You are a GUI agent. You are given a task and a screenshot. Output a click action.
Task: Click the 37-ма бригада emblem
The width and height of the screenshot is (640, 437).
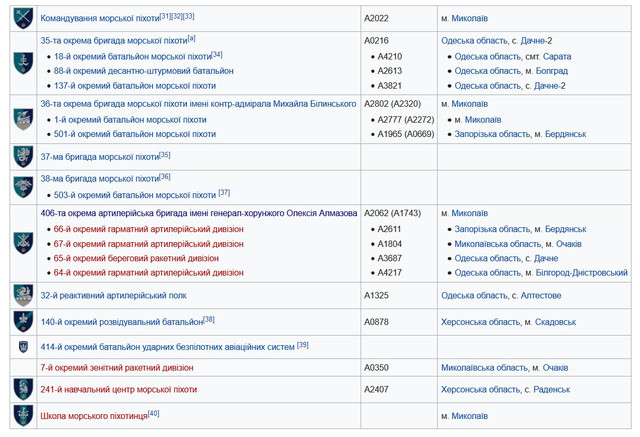tap(23, 157)
